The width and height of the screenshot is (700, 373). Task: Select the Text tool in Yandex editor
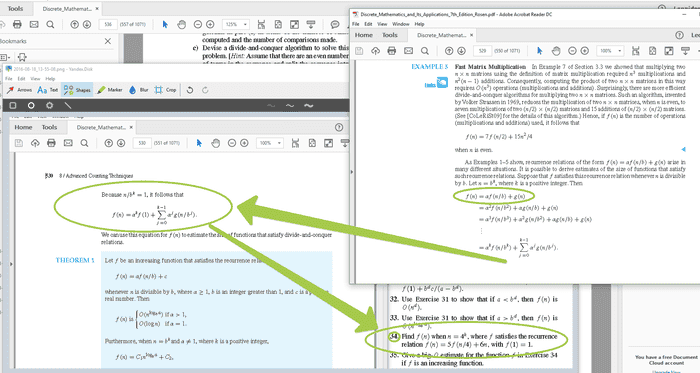click(x=48, y=90)
